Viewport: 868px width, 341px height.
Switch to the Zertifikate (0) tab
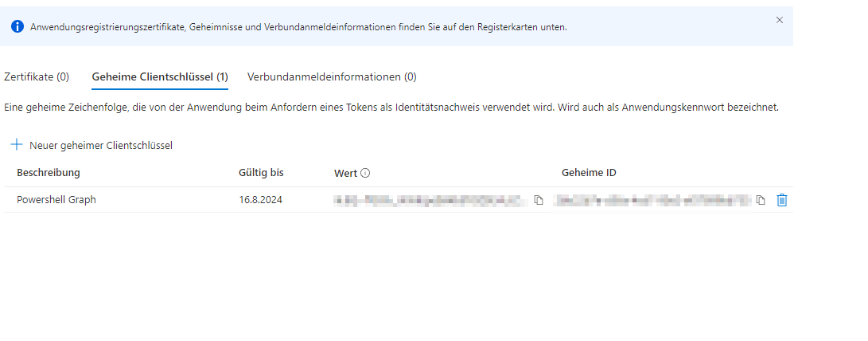tap(37, 77)
